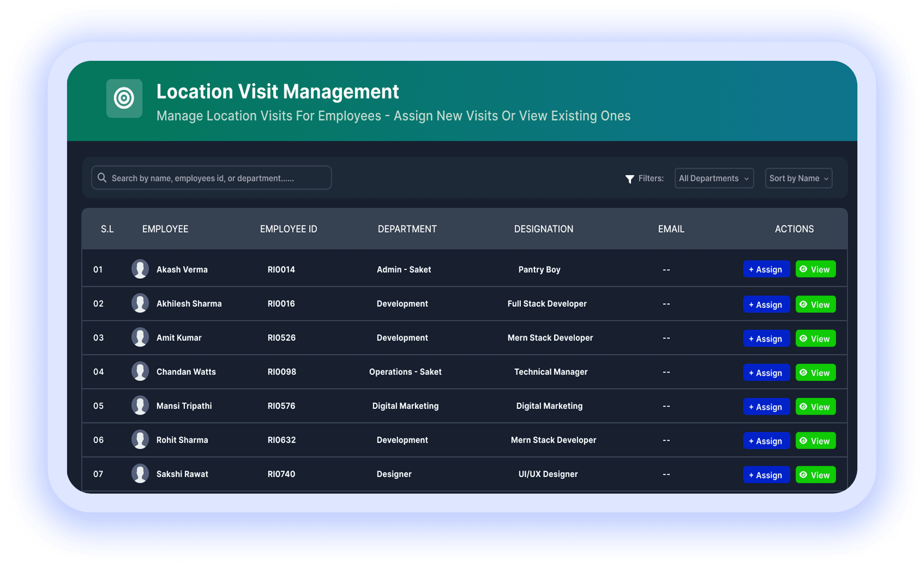Click the magnifying glass search icon

[x=102, y=178]
